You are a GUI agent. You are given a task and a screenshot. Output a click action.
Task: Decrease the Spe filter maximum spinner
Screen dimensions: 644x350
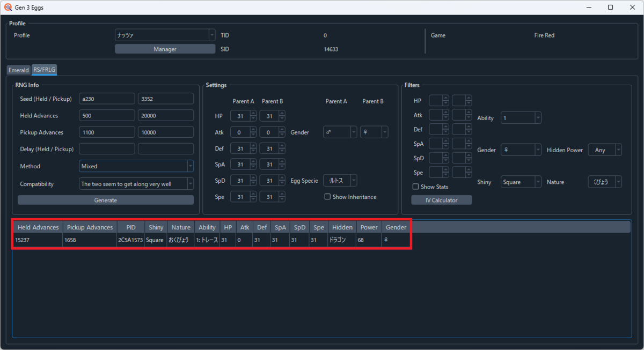tap(469, 175)
